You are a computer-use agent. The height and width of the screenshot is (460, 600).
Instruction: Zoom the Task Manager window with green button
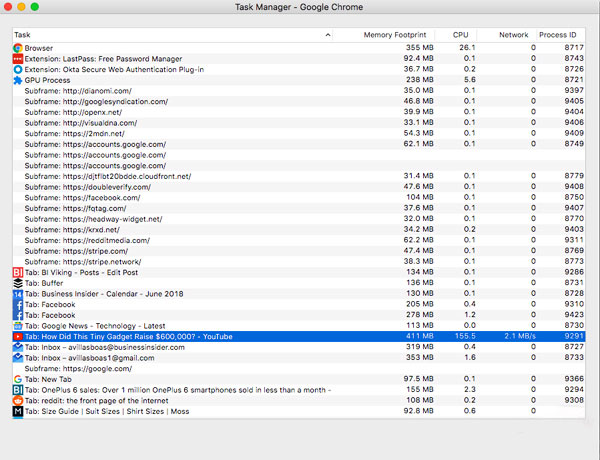[x=35, y=7]
